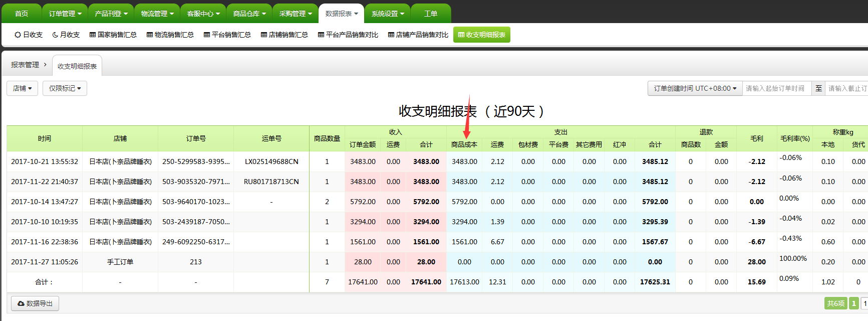Open 日收支 report
Screen dimensions: 868x321
pos(29,35)
